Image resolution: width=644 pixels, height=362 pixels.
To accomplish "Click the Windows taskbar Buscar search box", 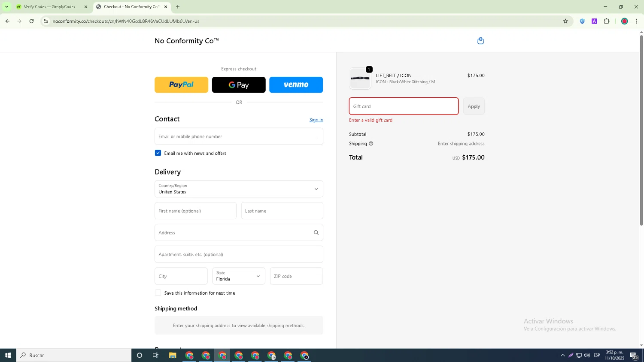I will point(74,355).
